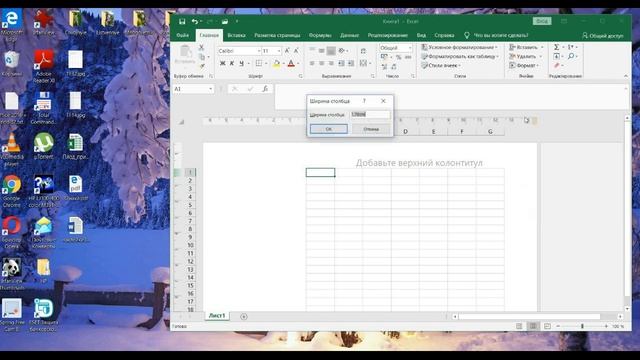Click the add new sheet plus icon
Screen dimensions: 640x360
coord(244,316)
